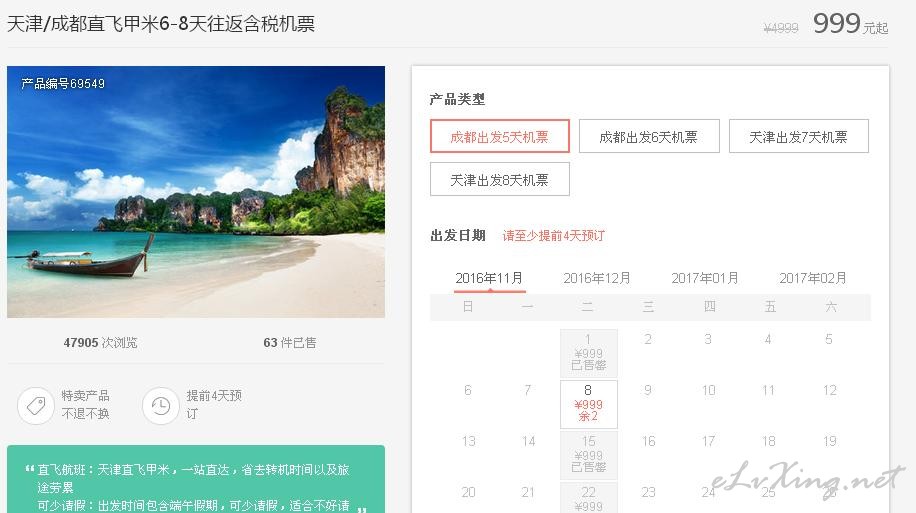Click sold-out date 15 in the calendar
916x513 pixels.
click(588, 455)
